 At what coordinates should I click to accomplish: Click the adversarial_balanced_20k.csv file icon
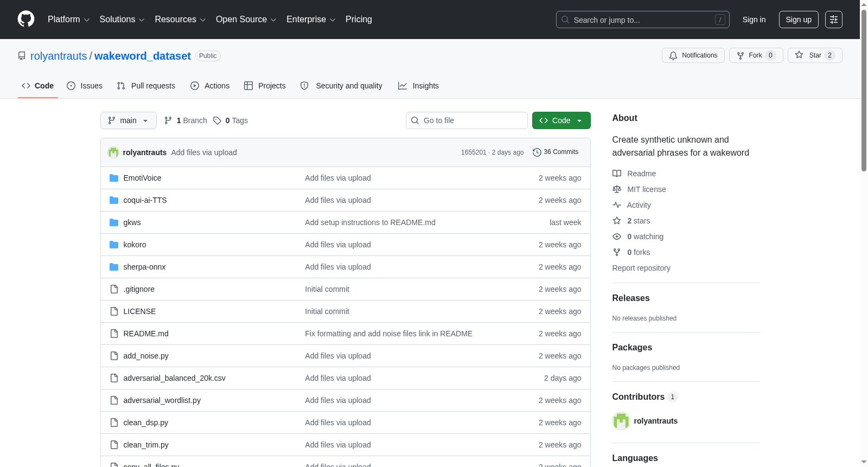pos(114,378)
